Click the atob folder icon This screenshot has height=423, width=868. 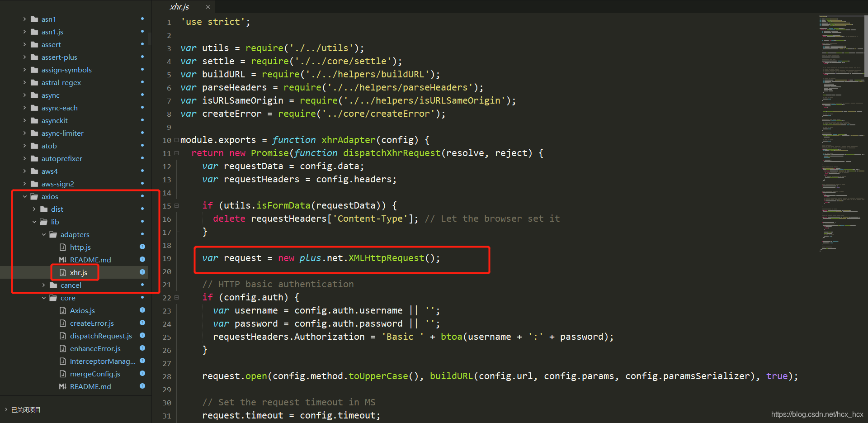(34, 146)
